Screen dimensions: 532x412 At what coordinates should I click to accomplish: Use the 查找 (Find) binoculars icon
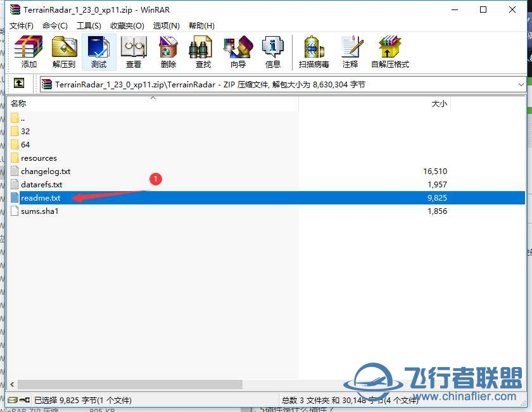tap(201, 51)
